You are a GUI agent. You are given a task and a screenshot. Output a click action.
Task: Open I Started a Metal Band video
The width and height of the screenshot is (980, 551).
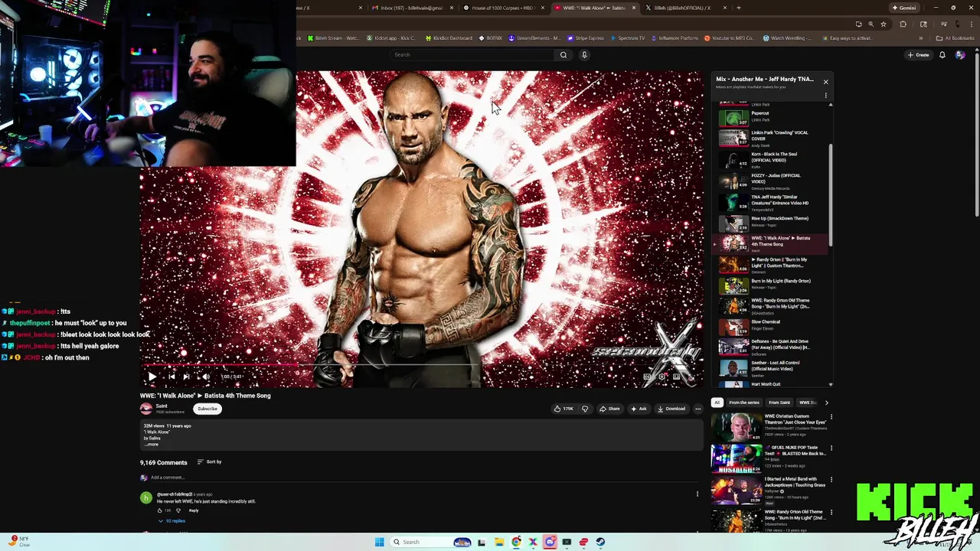769,490
